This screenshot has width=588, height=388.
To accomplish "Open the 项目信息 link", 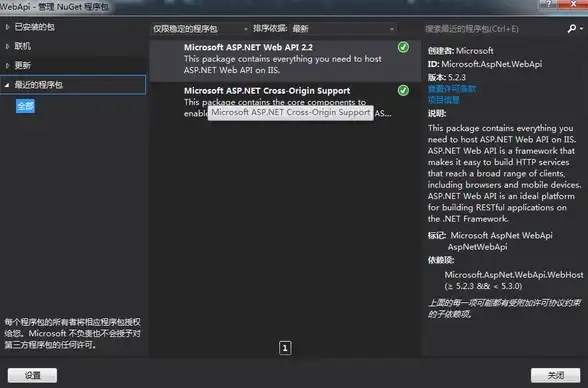I will point(444,100).
